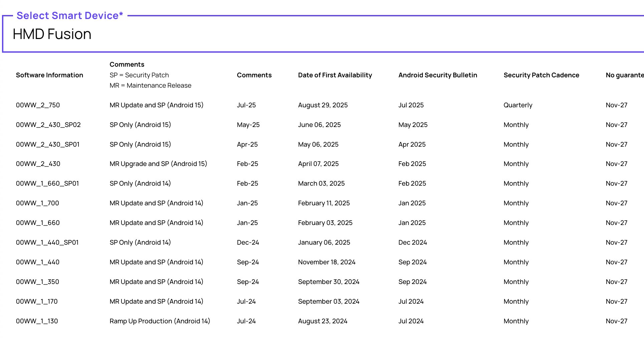This screenshot has width=644, height=338.
Task: Click 'MR Update and SP (Android 14)' in 00WW_1_700 row
Action: 156,203
